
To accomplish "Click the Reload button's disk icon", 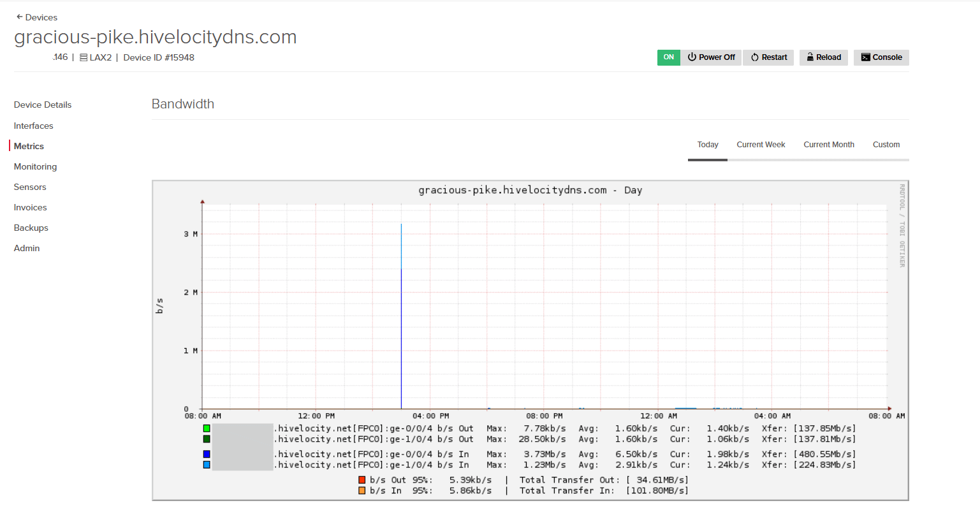I will [x=810, y=57].
